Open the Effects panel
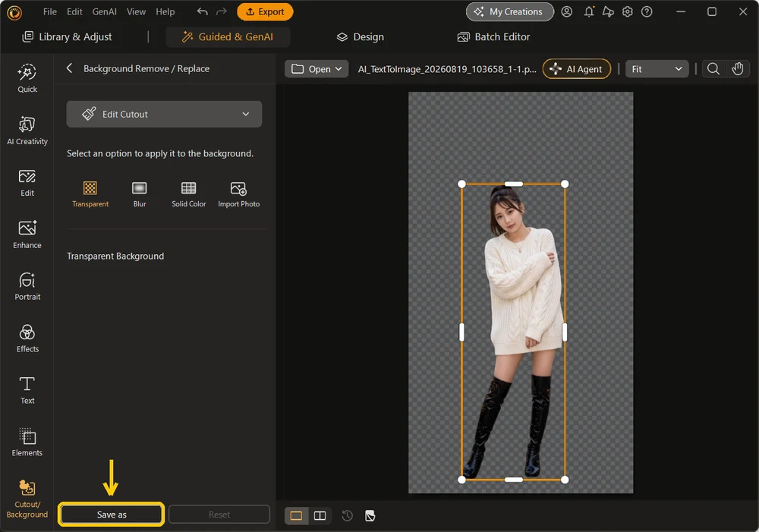This screenshot has width=759, height=532. click(x=27, y=338)
